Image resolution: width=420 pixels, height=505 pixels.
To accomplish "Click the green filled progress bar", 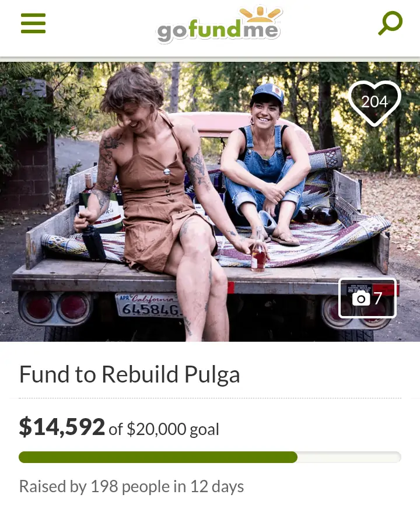I will (x=158, y=457).
